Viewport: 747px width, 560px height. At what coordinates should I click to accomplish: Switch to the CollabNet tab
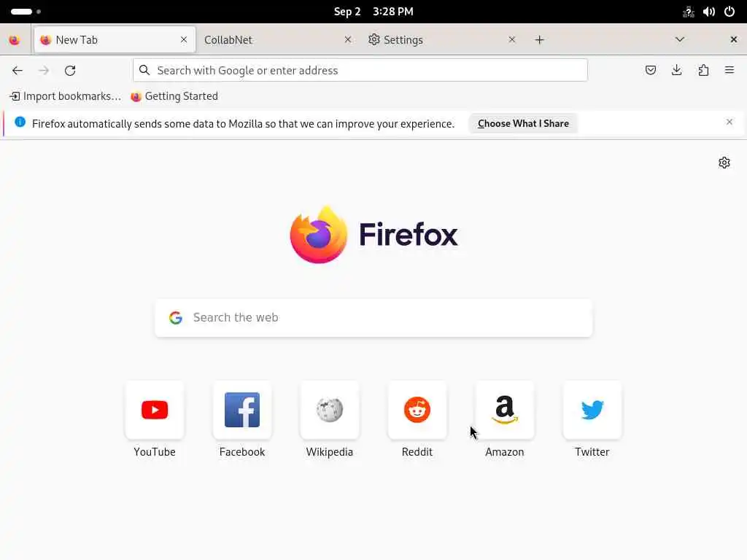278,39
